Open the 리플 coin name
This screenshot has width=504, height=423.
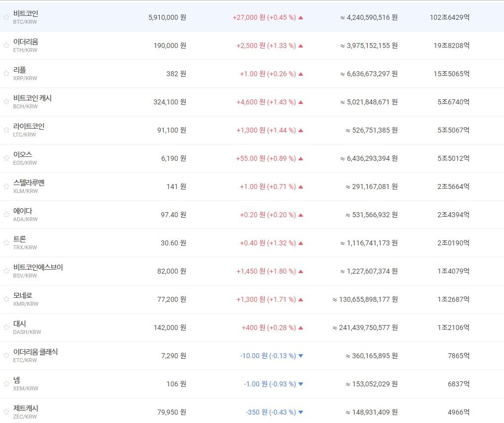[20, 70]
